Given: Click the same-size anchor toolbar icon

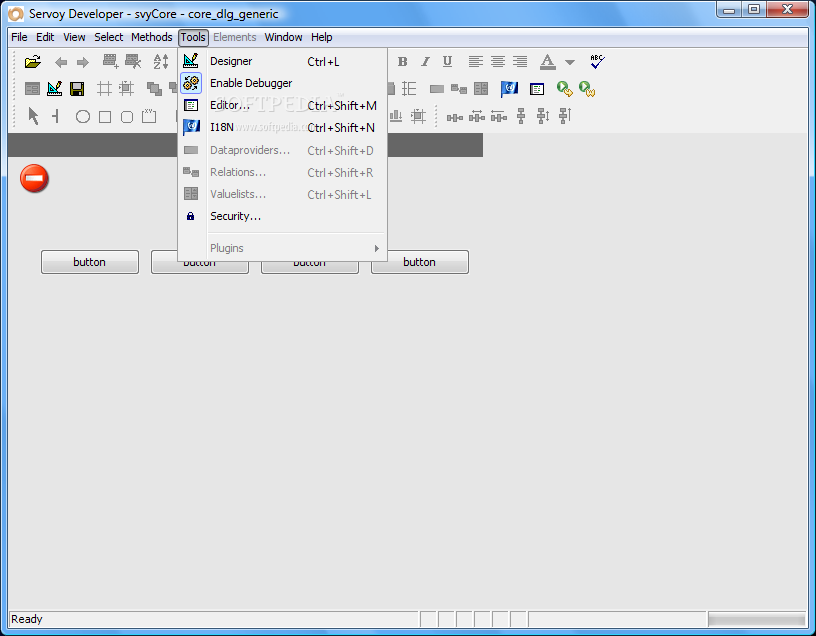Looking at the screenshot, I should [418, 116].
